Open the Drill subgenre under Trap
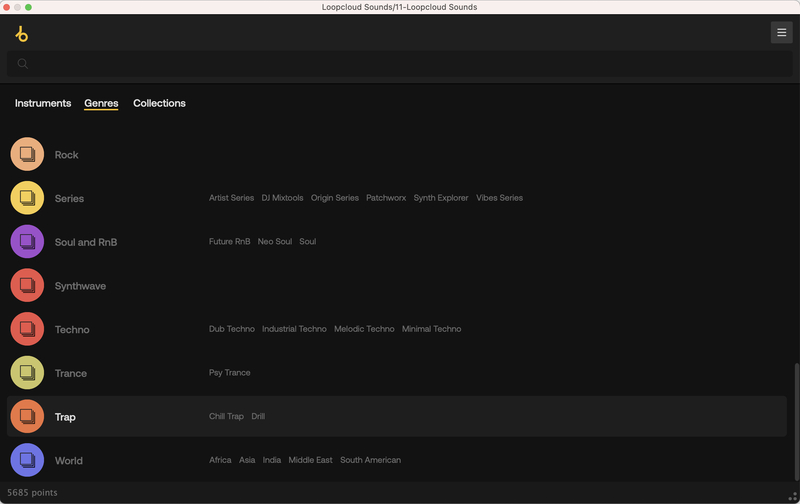800x504 pixels. [x=258, y=416]
